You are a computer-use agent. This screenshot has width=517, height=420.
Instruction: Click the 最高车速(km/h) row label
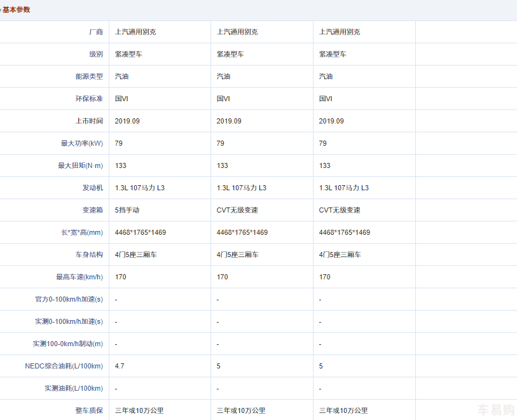79,277
